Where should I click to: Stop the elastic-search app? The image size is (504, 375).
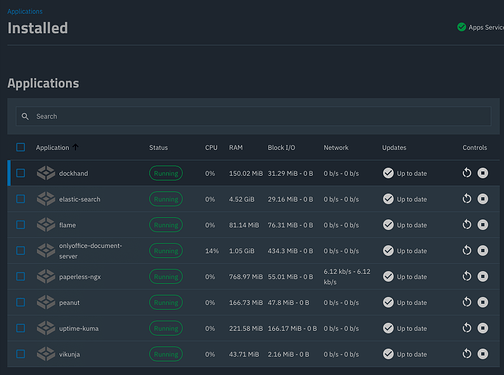[x=483, y=199]
